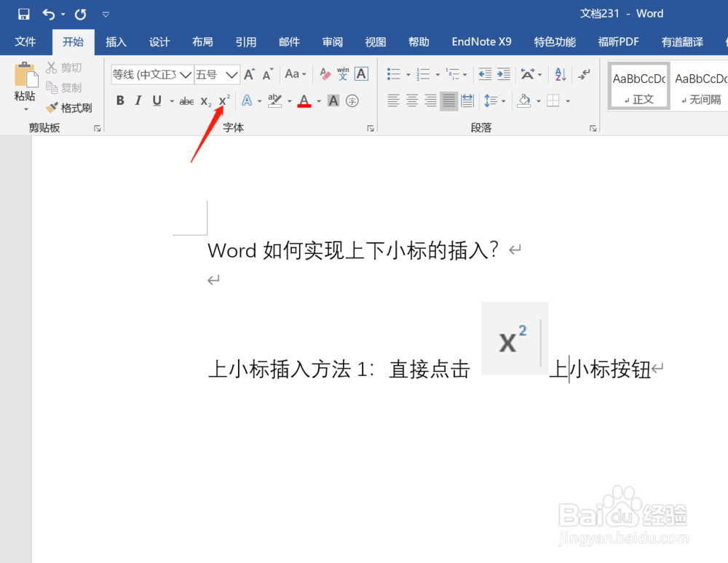The width and height of the screenshot is (728, 563).
Task: Open the Font group dialog launcher
Action: (371, 127)
